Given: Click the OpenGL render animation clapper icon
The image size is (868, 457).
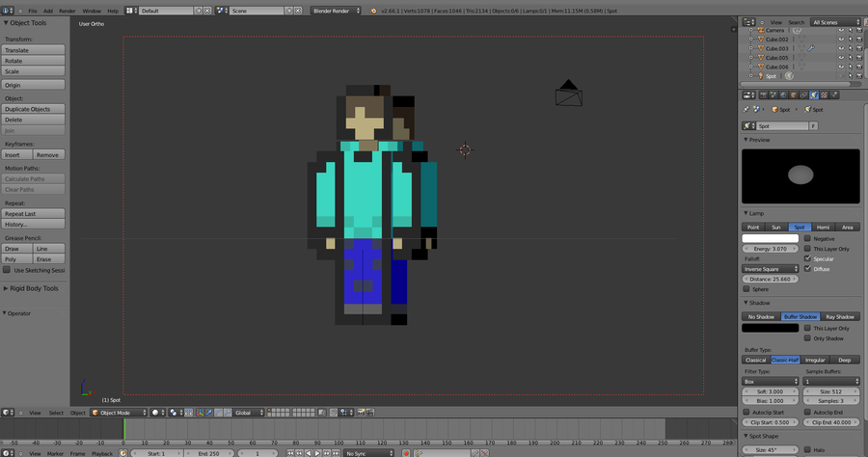Looking at the screenshot, I should (x=369, y=413).
